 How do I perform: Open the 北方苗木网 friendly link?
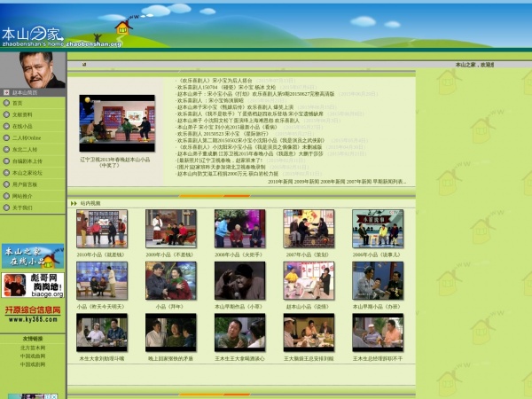[x=33, y=348]
